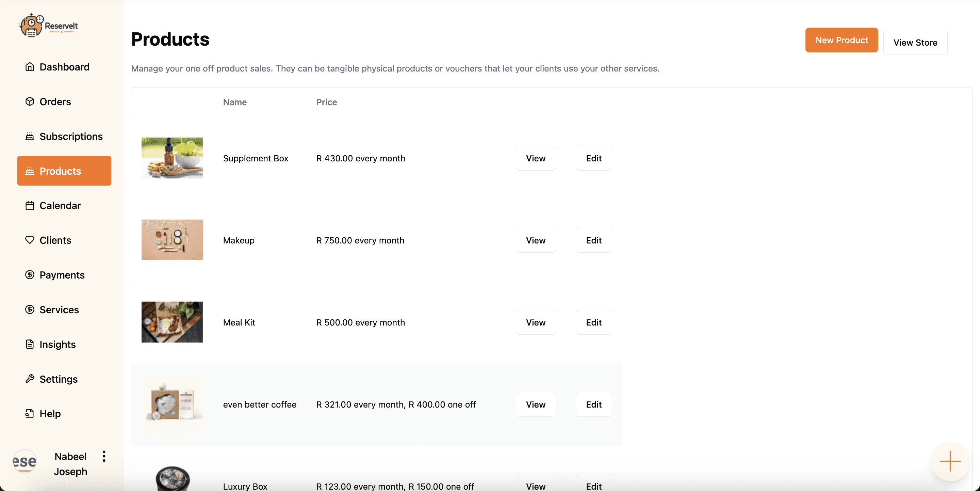This screenshot has width=980, height=491.
Task: Click the Makeup product name
Action: point(239,240)
